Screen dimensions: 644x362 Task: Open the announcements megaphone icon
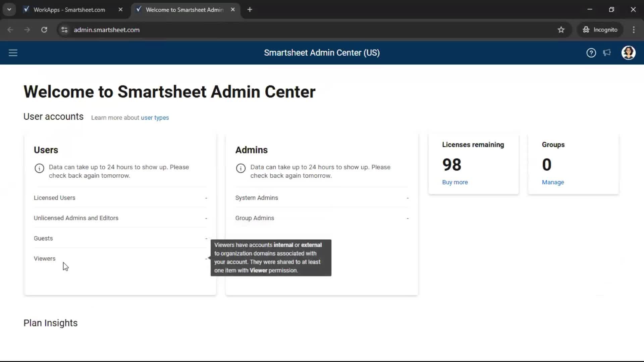pos(607,53)
